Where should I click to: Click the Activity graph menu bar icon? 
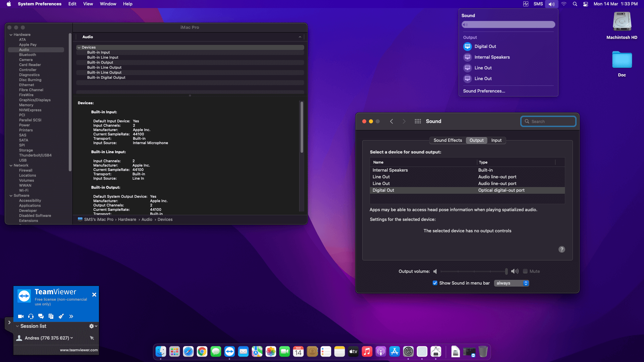click(526, 4)
